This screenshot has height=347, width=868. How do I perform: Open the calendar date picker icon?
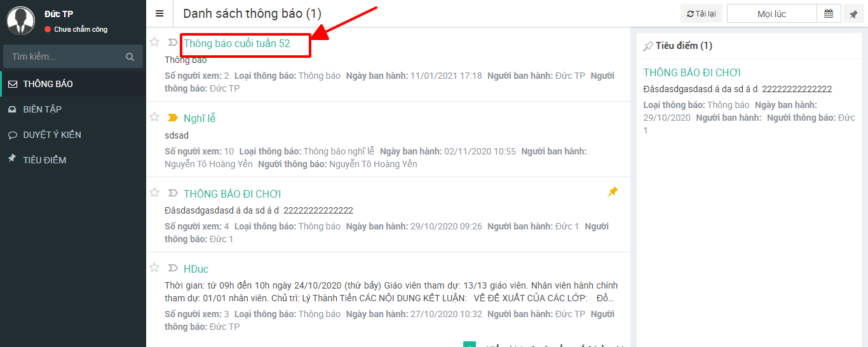tap(829, 13)
